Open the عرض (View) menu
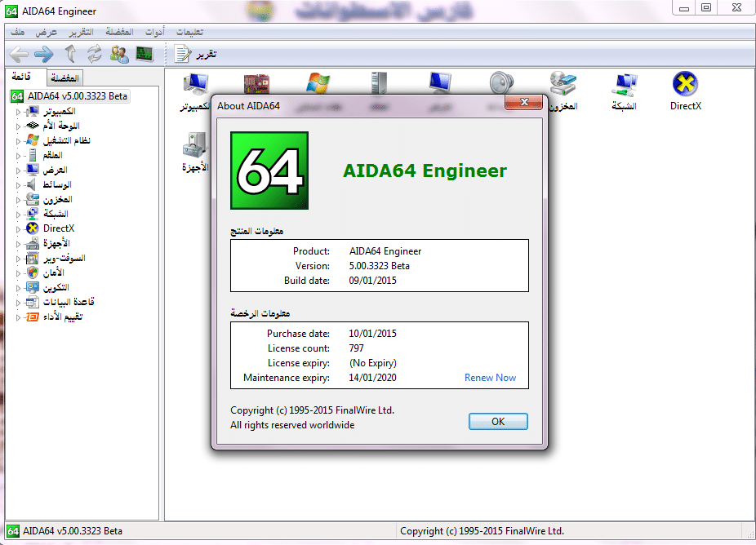Screen dimensions: 756x545 point(47,32)
